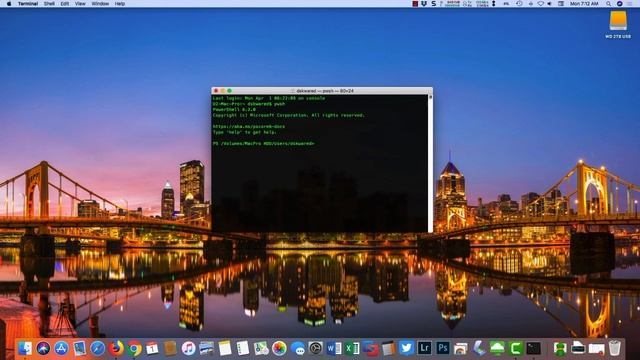Open Google Chrome from the dock
Viewport: 640px width, 360px height.
pyautogui.click(x=134, y=348)
